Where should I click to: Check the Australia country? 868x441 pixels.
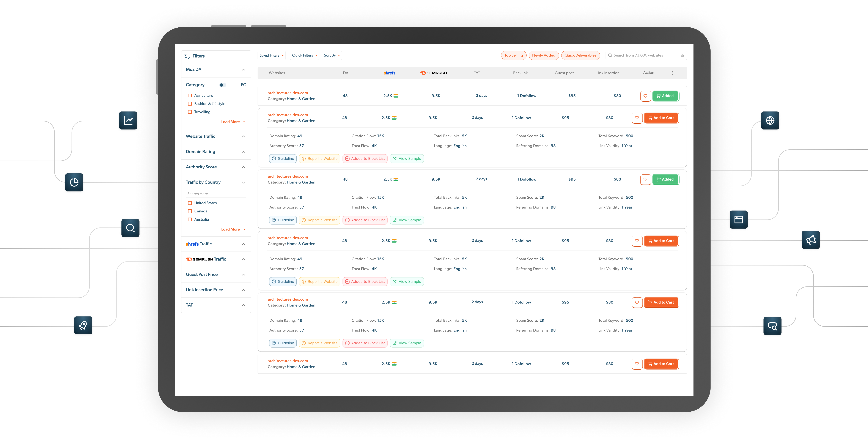[190, 220]
